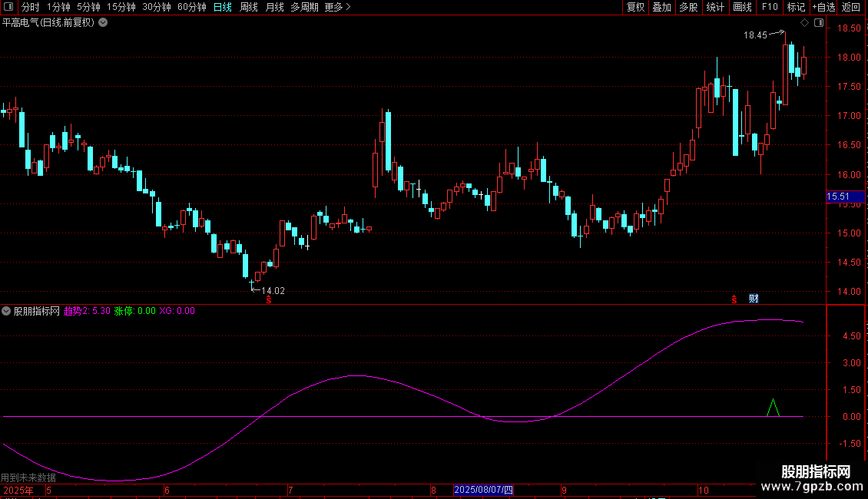
Task: Expand the 更多 periods menu
Action: pos(337,7)
